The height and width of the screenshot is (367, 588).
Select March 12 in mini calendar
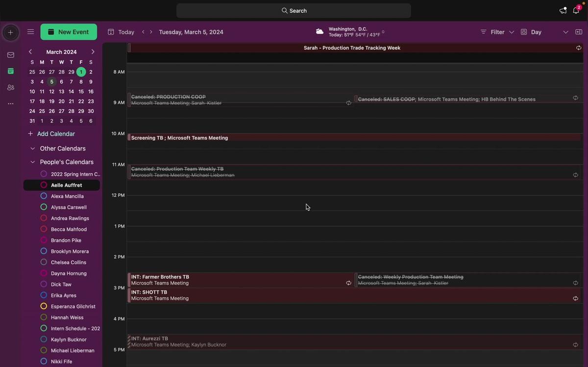(x=51, y=92)
